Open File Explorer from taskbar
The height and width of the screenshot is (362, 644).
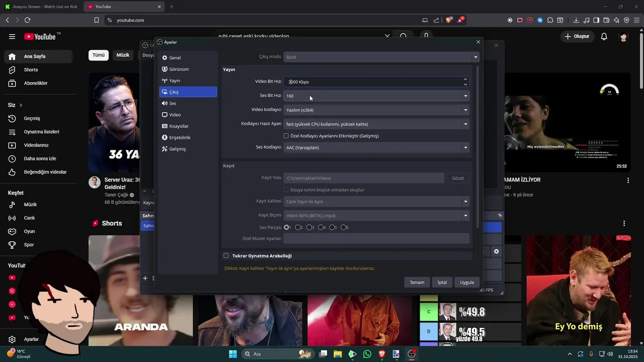click(x=338, y=354)
